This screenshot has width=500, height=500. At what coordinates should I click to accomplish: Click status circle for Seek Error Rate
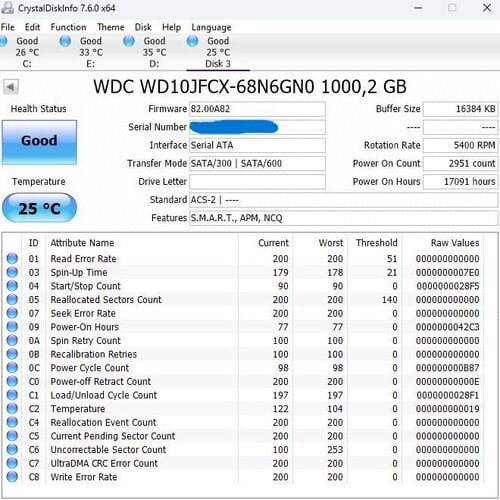coord(12,313)
